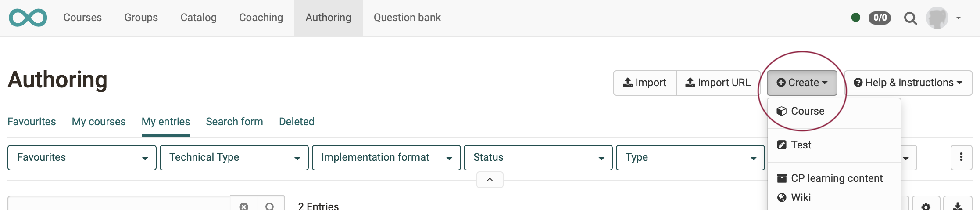980x210 pixels.
Task: Select Course from the Create menu
Action: tap(807, 111)
